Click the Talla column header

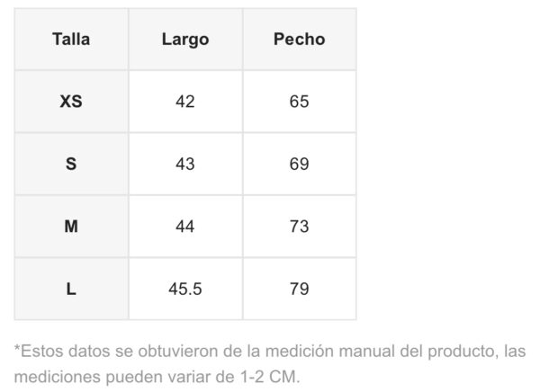coord(71,40)
